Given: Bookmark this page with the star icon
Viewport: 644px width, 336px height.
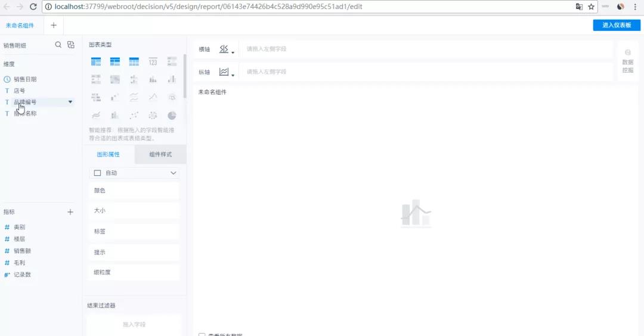Looking at the screenshot, I should (592, 7).
